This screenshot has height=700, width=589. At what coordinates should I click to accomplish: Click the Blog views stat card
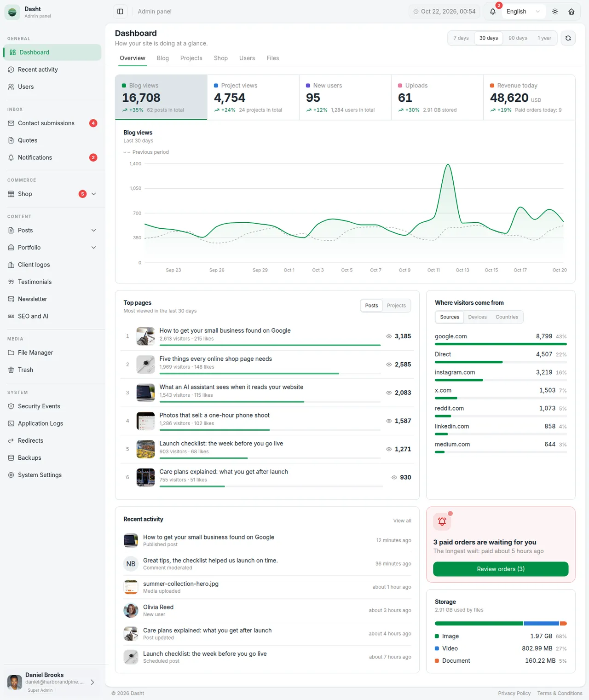pyautogui.click(x=161, y=98)
